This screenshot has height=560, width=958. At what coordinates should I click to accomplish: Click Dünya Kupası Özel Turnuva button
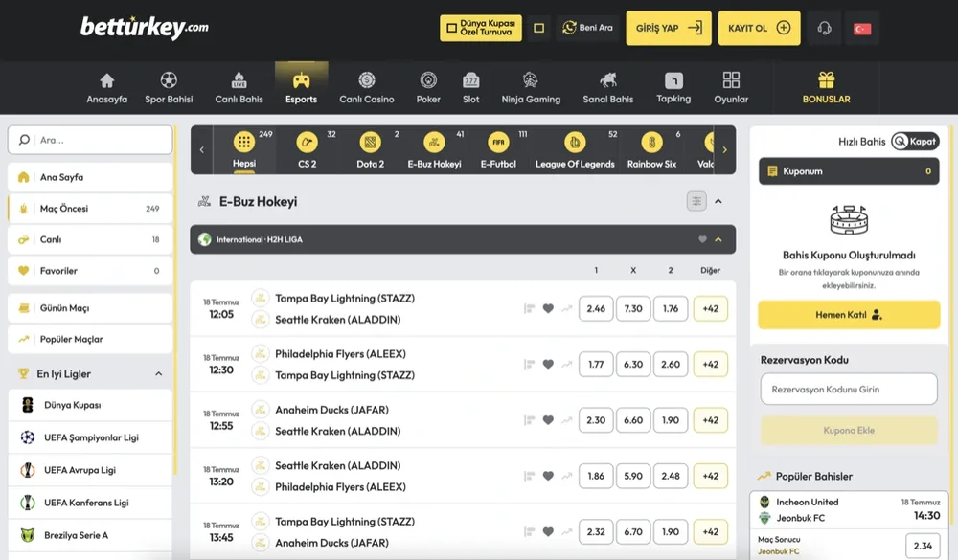(481, 28)
